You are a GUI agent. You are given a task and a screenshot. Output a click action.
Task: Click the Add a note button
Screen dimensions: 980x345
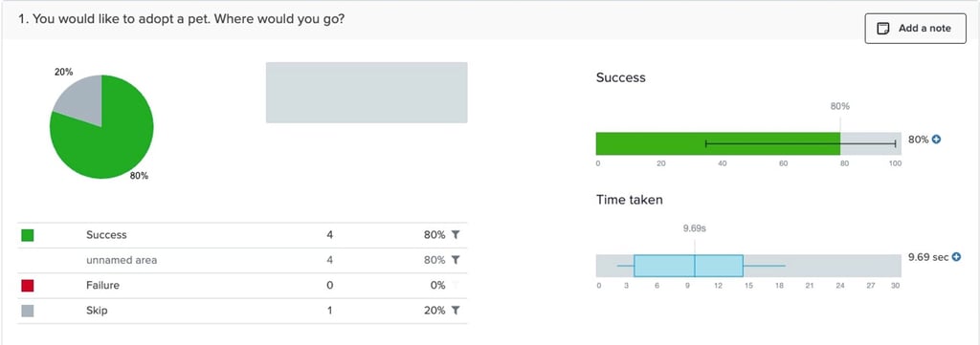pos(916,29)
